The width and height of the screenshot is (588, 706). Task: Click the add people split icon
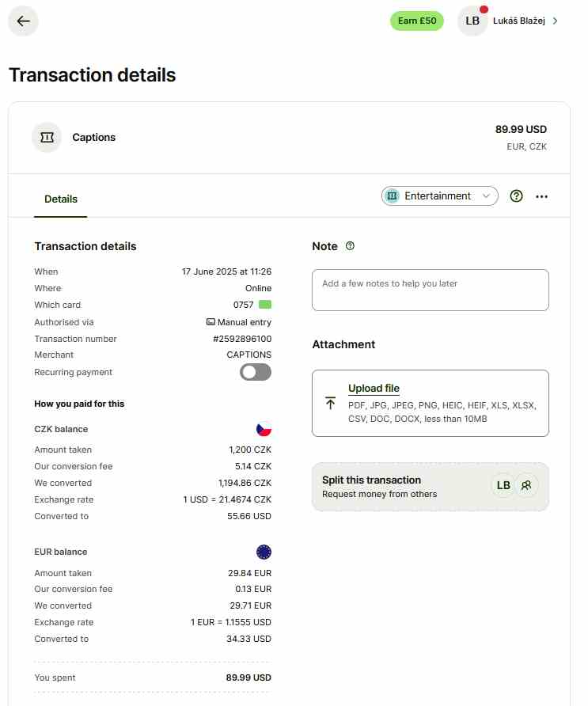tap(526, 485)
